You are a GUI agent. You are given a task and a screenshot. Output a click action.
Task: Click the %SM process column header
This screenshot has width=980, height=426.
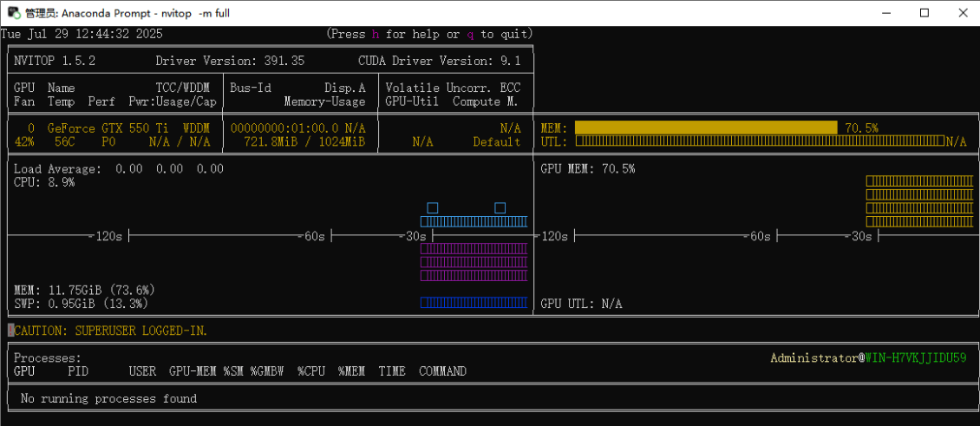tap(233, 371)
